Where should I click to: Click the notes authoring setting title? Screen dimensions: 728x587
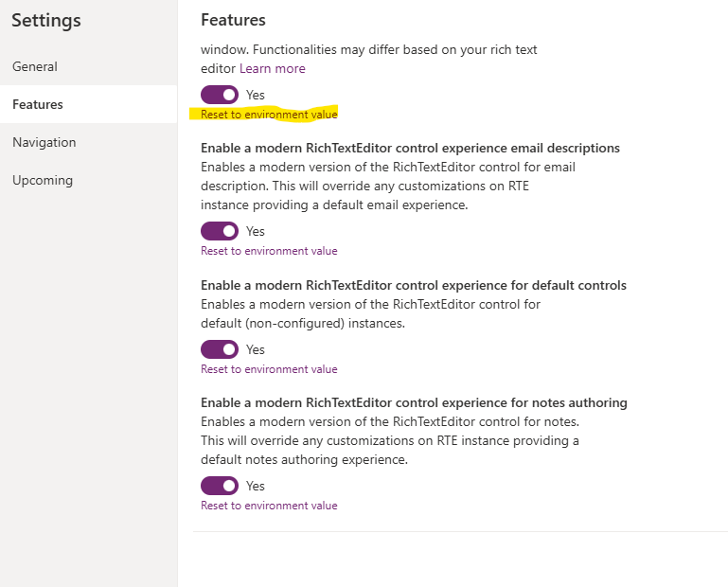click(414, 402)
